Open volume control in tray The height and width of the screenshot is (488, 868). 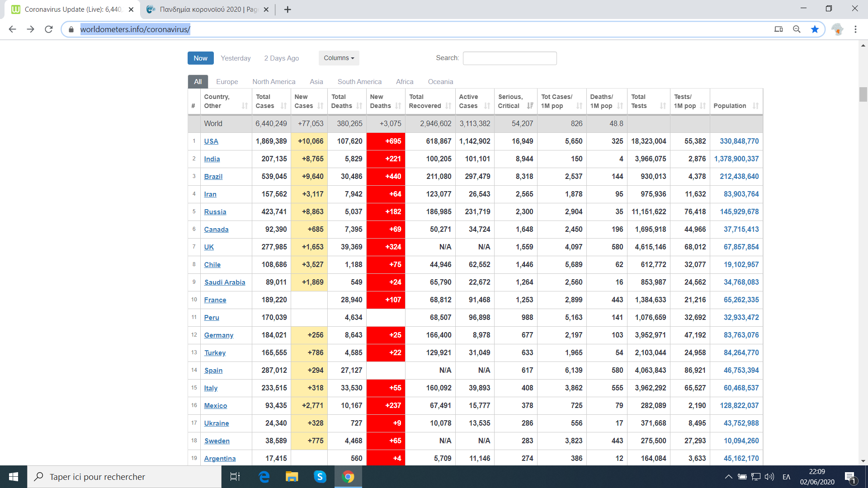[x=769, y=477]
